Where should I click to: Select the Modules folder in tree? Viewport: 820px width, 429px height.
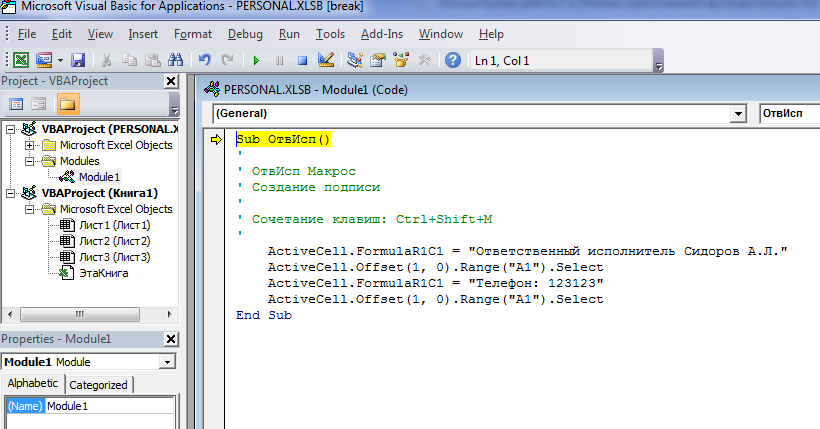[x=79, y=161]
